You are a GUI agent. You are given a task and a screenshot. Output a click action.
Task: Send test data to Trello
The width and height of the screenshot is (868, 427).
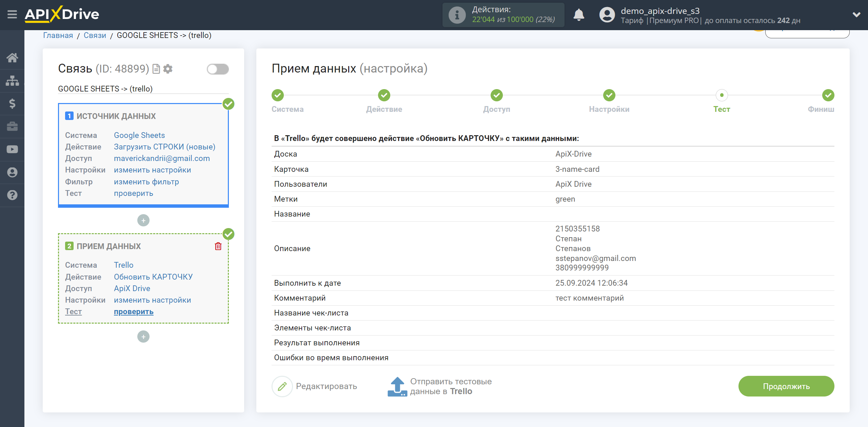tap(440, 386)
